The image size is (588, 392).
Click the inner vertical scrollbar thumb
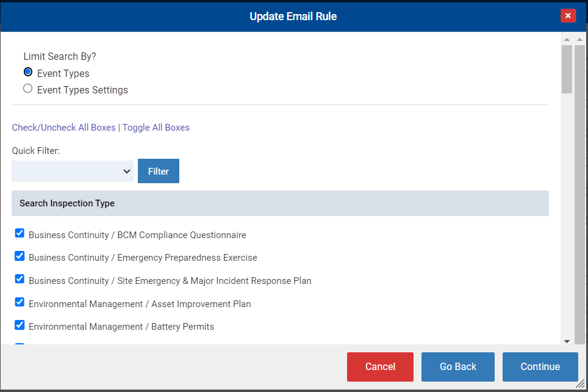567,69
